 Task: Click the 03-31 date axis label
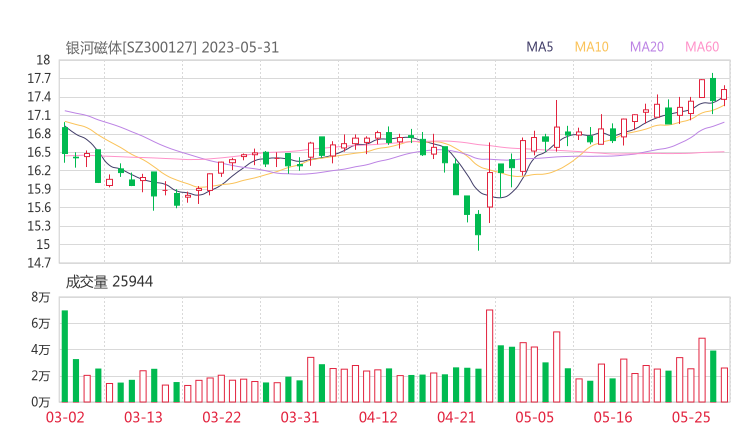point(300,417)
